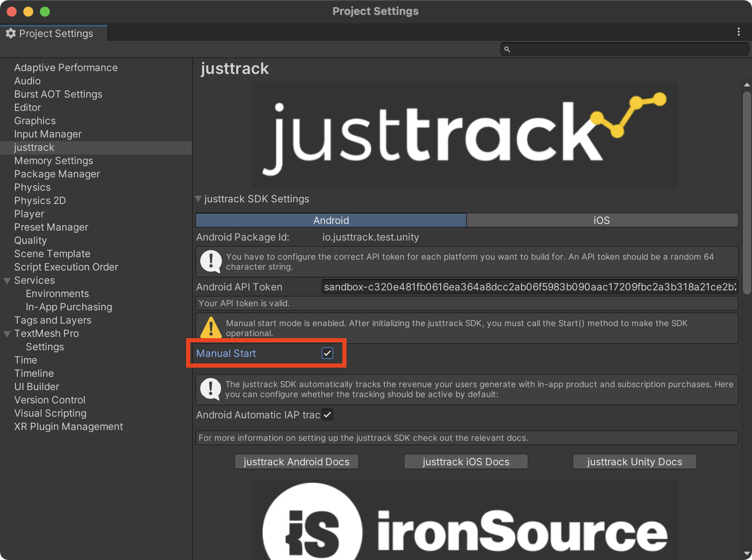The height and width of the screenshot is (560, 752).
Task: Select Script Execution Order
Action: tap(66, 267)
